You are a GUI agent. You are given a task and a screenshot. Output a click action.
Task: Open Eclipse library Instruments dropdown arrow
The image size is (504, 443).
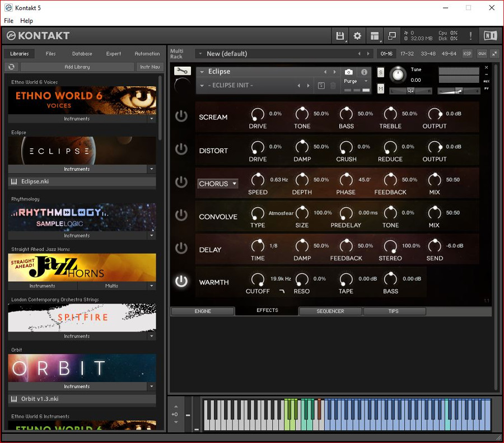point(152,169)
